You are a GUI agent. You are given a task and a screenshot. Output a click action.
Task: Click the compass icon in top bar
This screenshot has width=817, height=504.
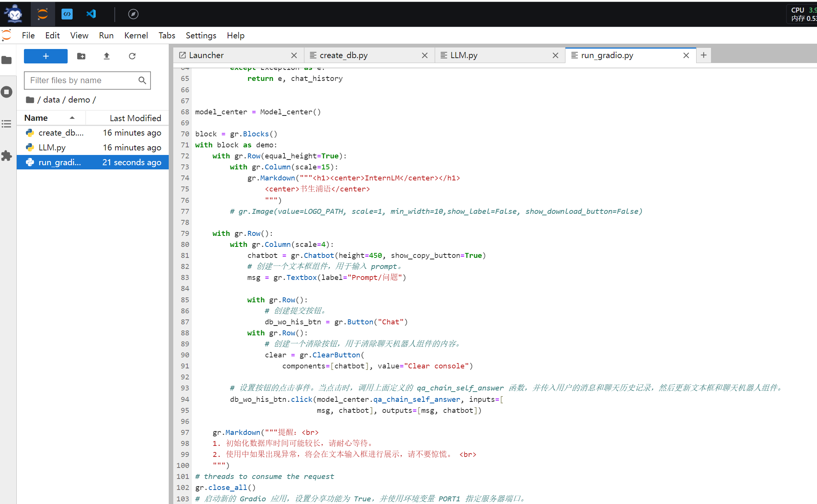click(x=133, y=14)
